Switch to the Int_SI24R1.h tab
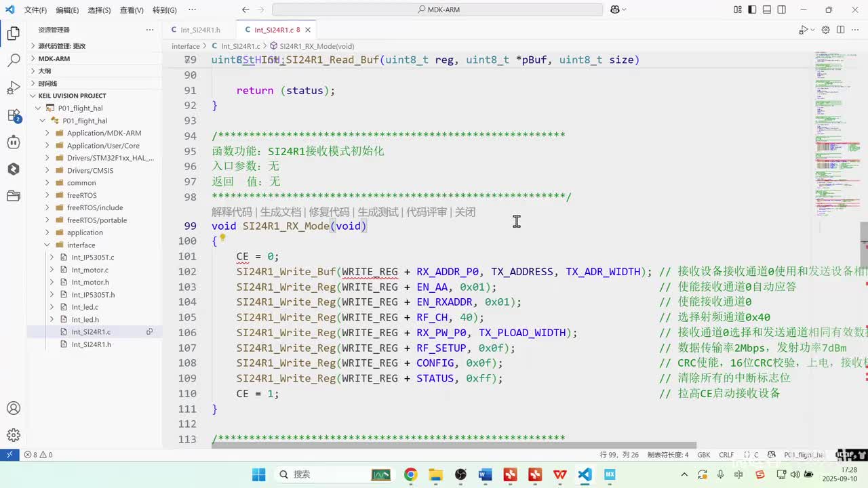The height and width of the screenshot is (488, 868). [200, 30]
